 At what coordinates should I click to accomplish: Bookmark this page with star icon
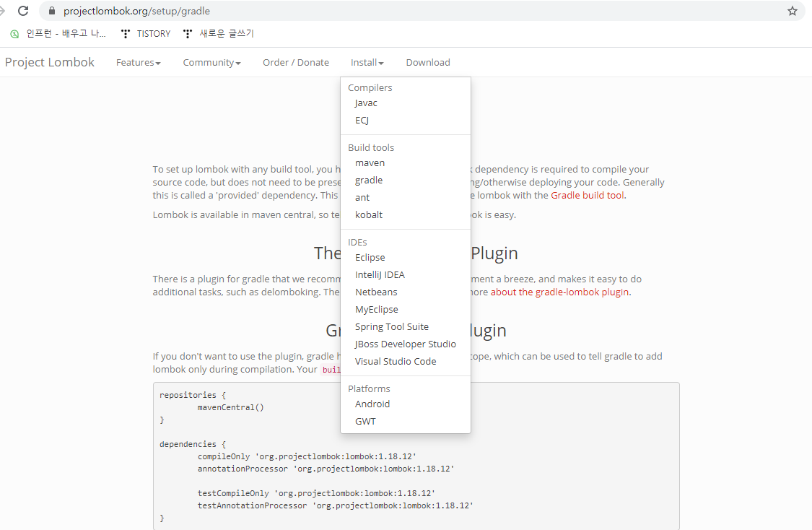(x=793, y=11)
